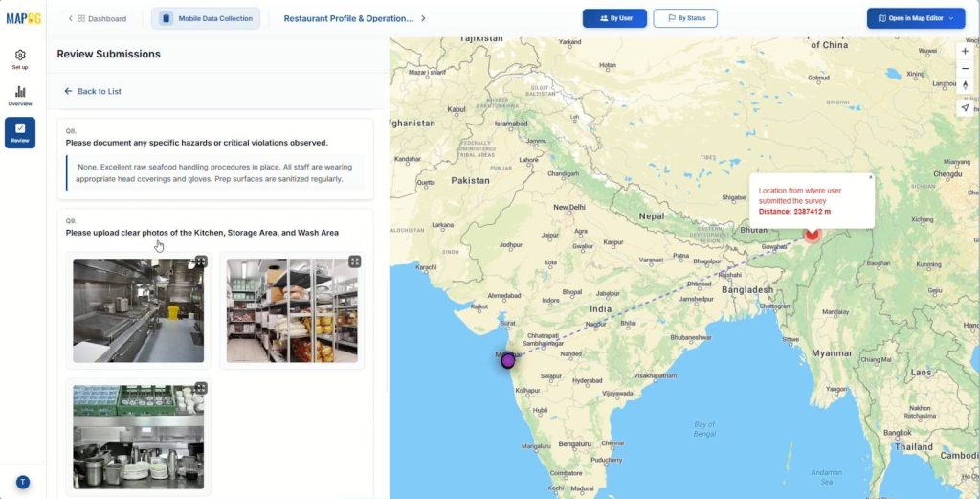Click the Back to List link

[93, 91]
